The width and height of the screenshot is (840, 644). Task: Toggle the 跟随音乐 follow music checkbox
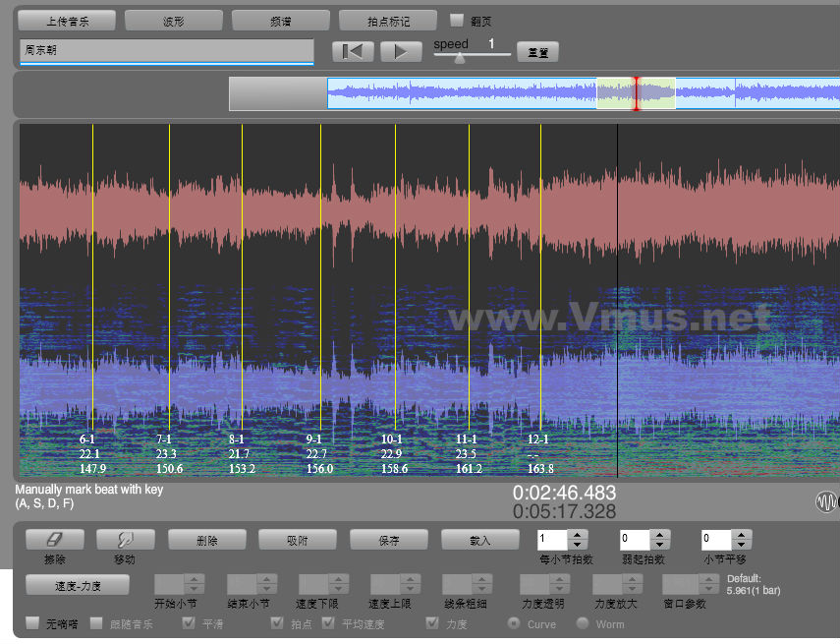96,622
